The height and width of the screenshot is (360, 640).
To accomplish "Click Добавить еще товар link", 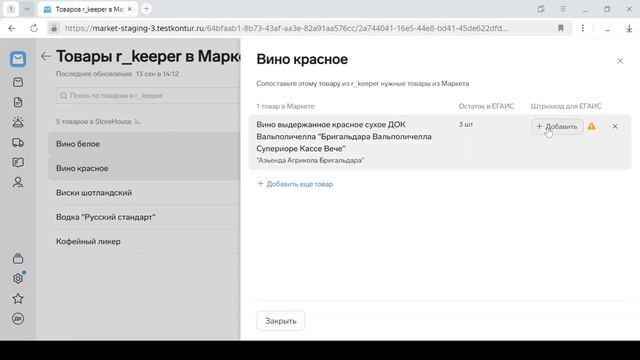I will pyautogui.click(x=295, y=184).
